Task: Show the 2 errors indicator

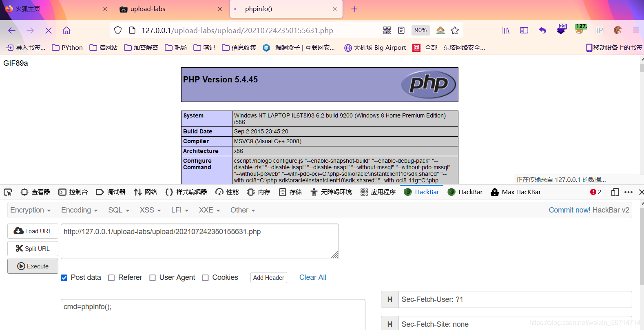Action: (595, 192)
